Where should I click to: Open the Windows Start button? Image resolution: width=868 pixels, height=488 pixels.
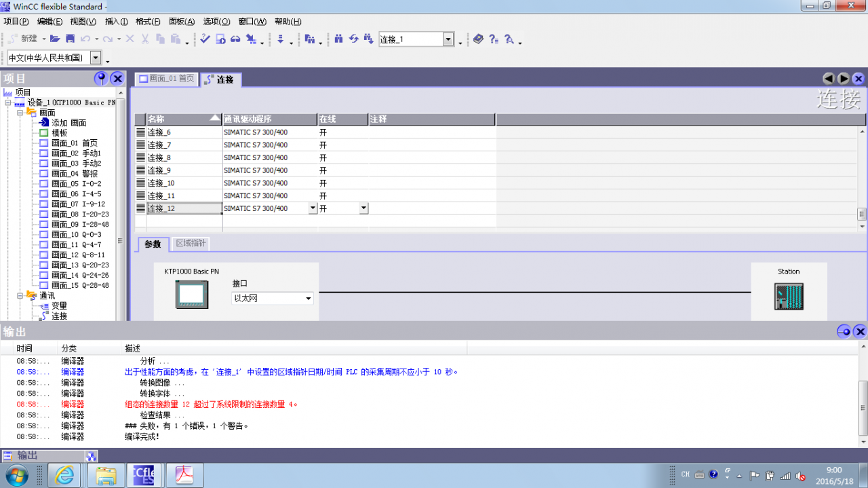pos(16,474)
